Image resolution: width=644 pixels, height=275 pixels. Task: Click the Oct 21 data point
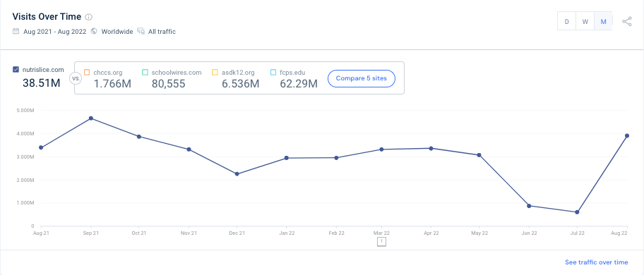(139, 137)
